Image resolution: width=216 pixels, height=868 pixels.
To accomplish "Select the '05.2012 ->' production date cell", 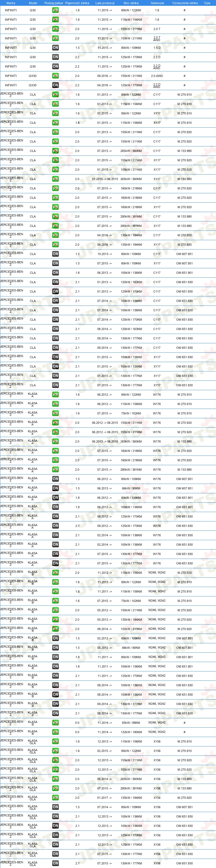I will [104, 610].
